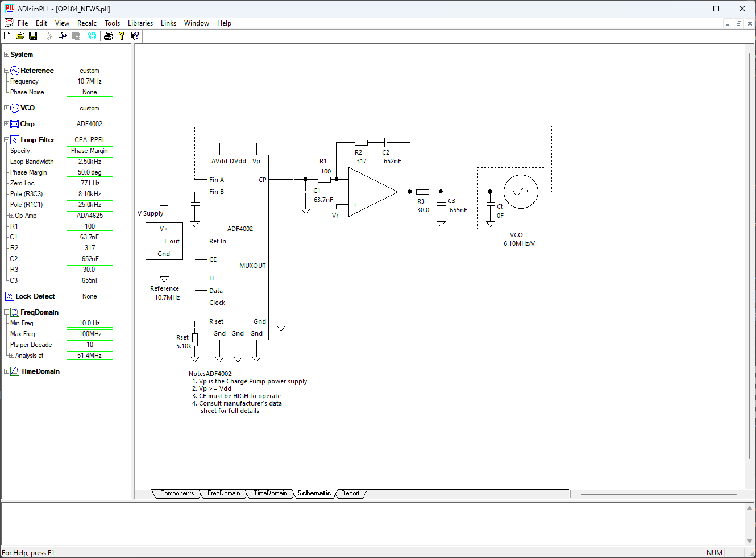Open the Tools menu

tap(112, 23)
